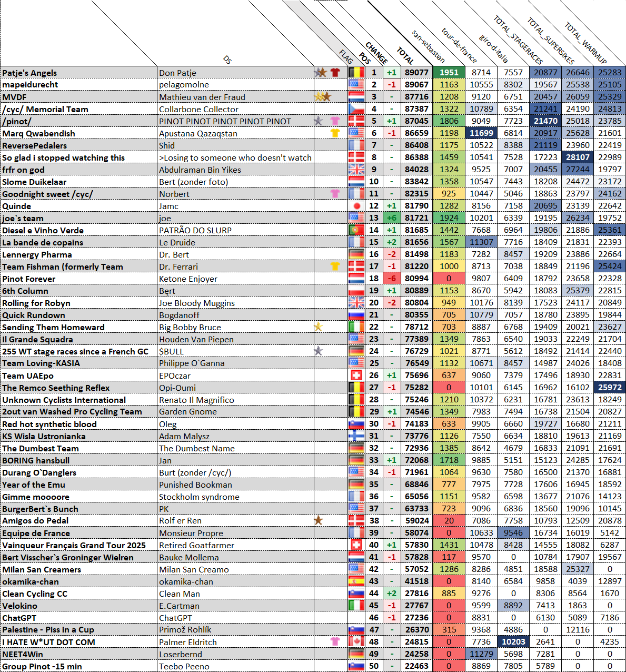Image resolution: width=626 pixels, height=672 pixels.
Task: Click the Slovenian flag in Red hot synthetic blood row
Action: 356,424
